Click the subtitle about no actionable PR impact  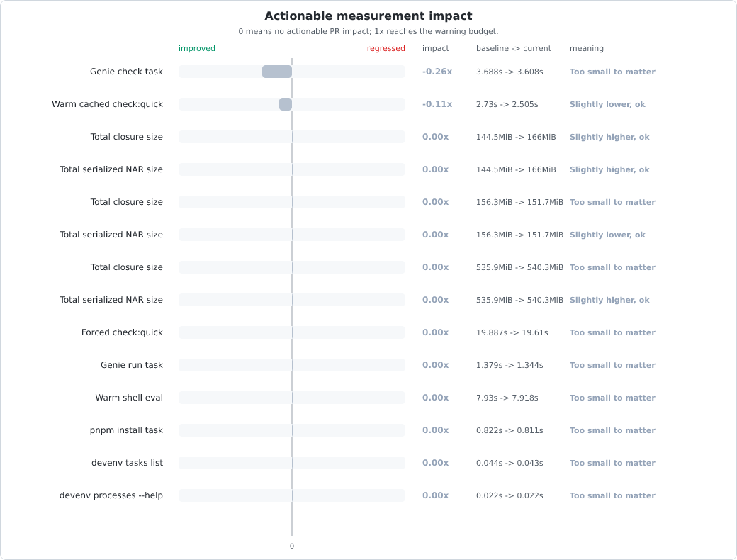(x=368, y=31)
